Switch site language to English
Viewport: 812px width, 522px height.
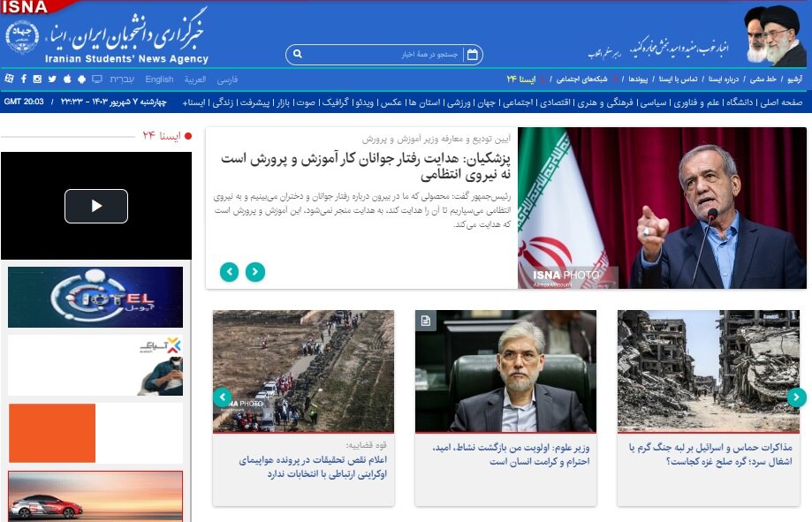tap(160, 79)
